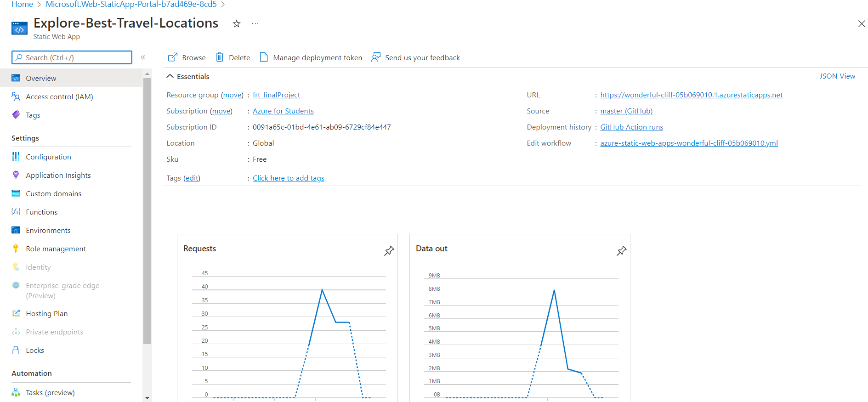Open Manage deployment token
The image size is (868, 402).
311,57
